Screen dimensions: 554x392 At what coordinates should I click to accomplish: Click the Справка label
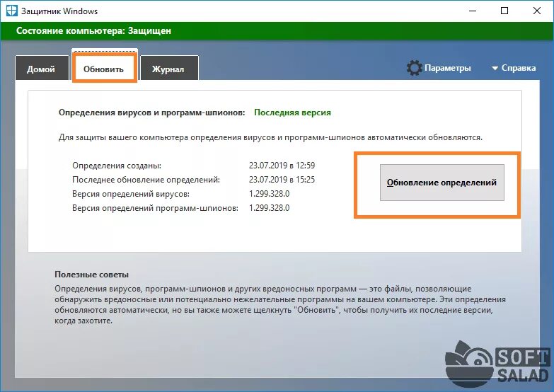[519, 68]
